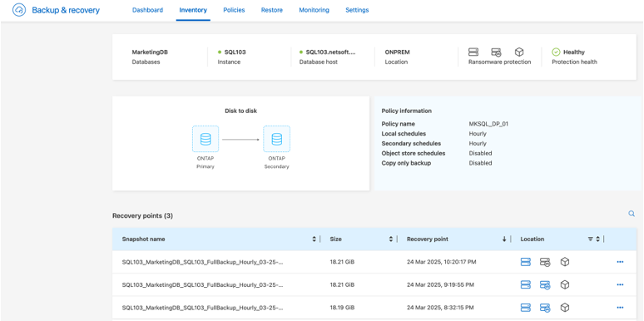Viewport: 644px width, 321px height.
Task: Click the Disk to disk heading
Action: click(240, 111)
